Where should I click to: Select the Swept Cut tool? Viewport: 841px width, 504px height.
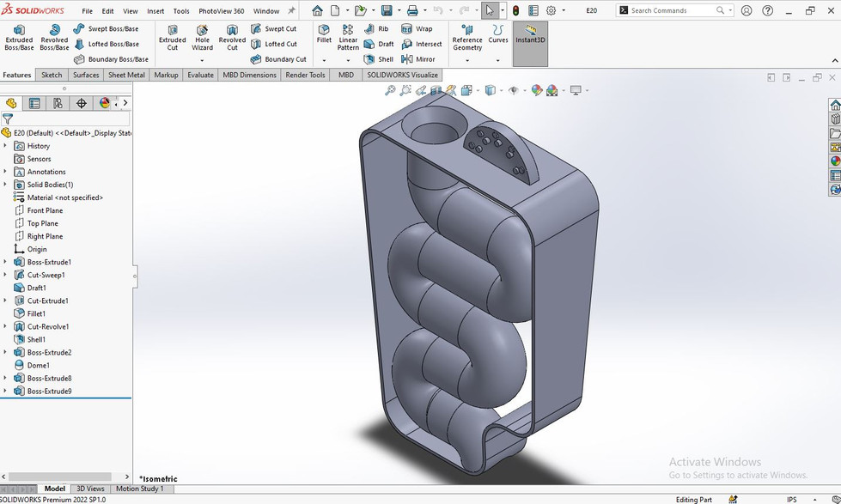[274, 28]
